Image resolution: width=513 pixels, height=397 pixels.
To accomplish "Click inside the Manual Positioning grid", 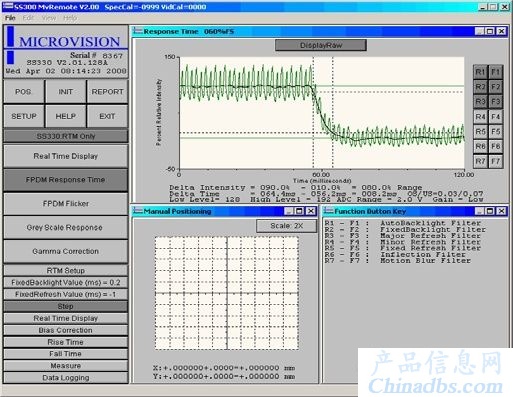I will click(227, 293).
